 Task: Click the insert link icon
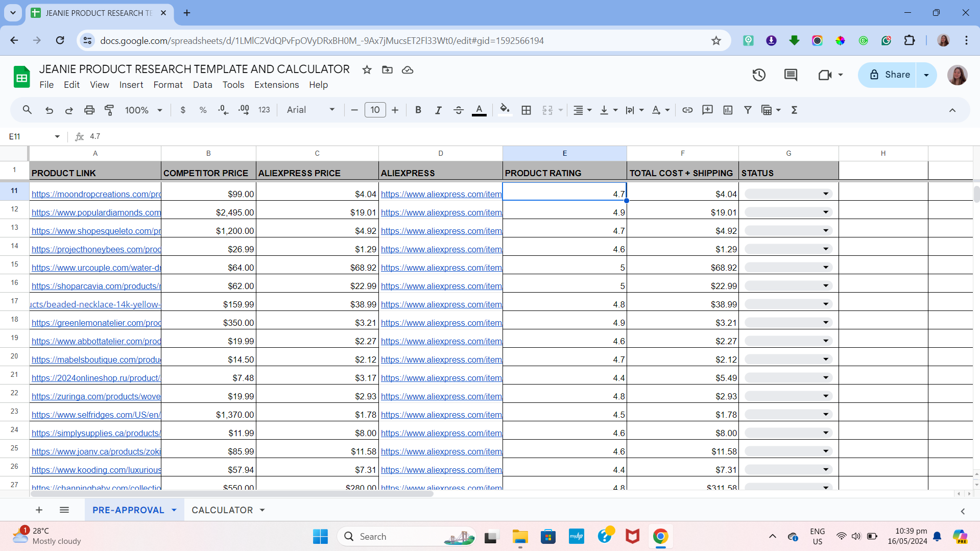[687, 110]
